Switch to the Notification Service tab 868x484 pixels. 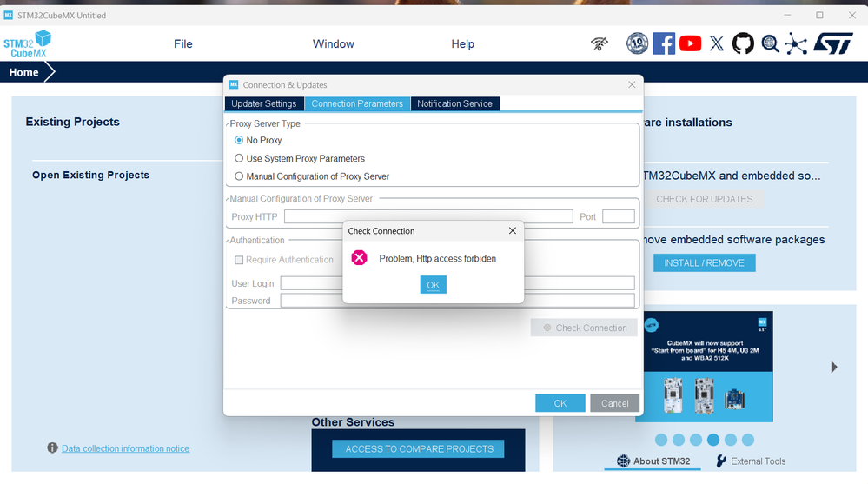point(454,103)
